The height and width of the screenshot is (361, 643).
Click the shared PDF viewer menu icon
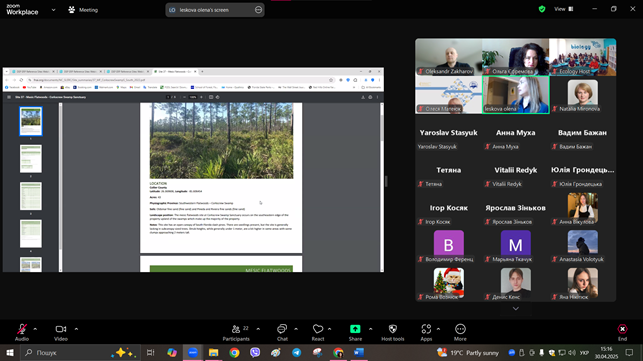(x=9, y=97)
